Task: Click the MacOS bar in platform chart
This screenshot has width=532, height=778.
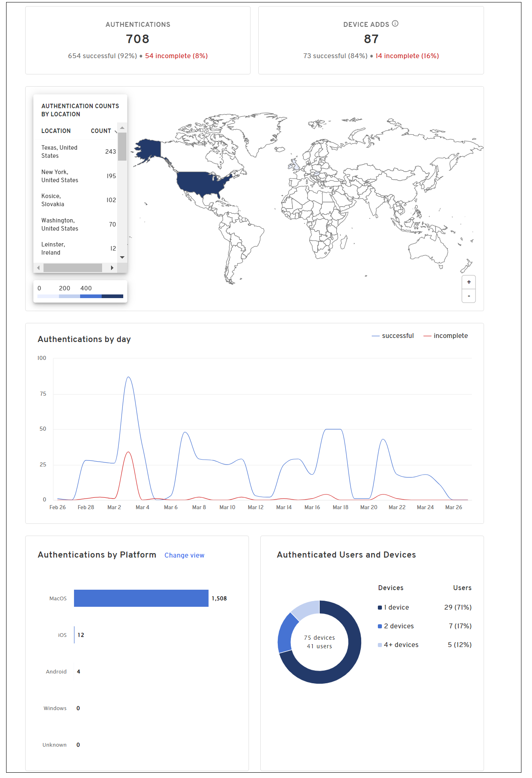Action: pyautogui.click(x=141, y=598)
